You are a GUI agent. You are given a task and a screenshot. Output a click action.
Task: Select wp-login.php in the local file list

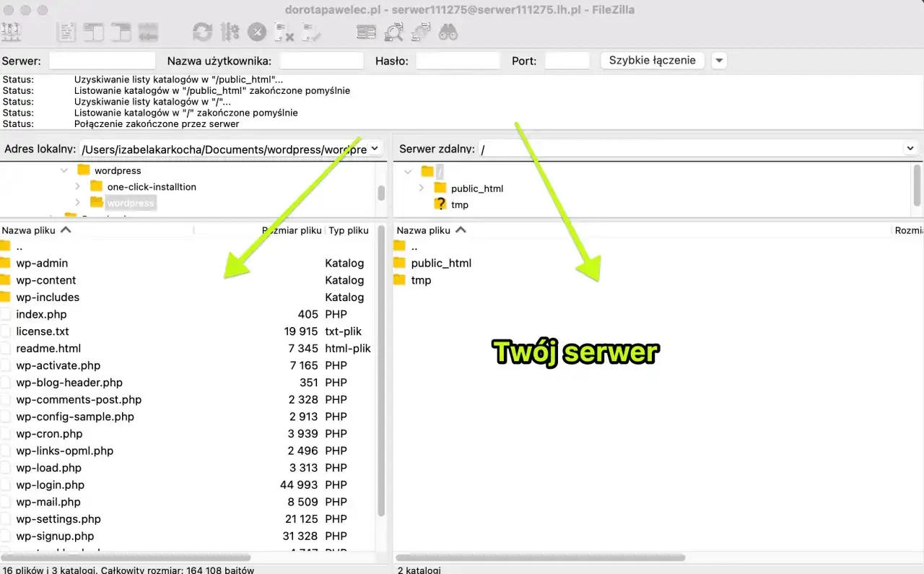click(x=49, y=484)
